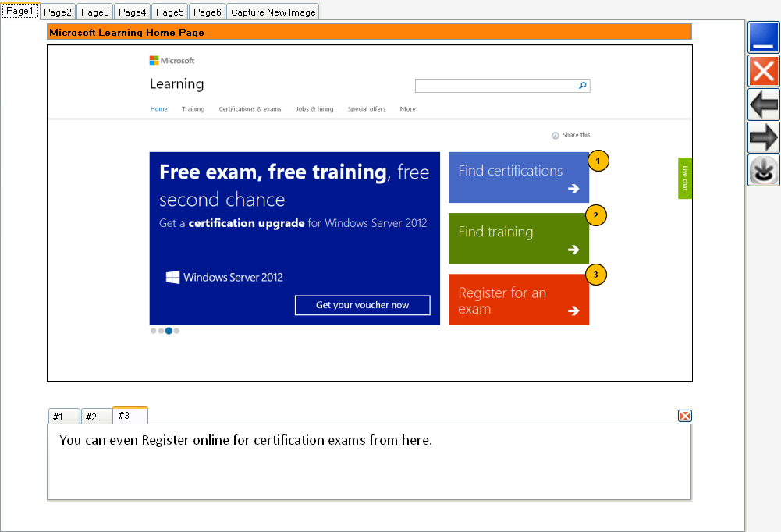Click the blue minimize icon in the side toolbar

click(764, 37)
